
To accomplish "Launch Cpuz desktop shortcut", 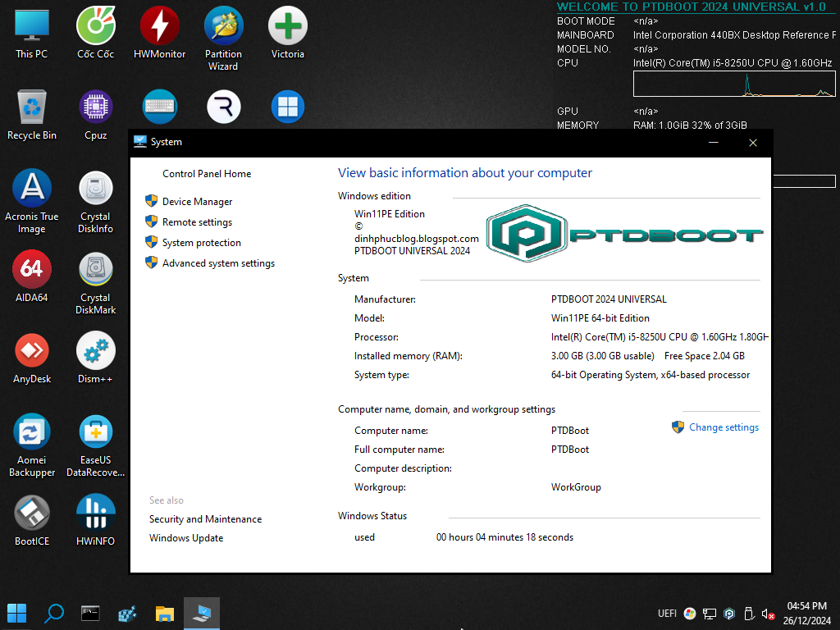I will (x=95, y=115).
